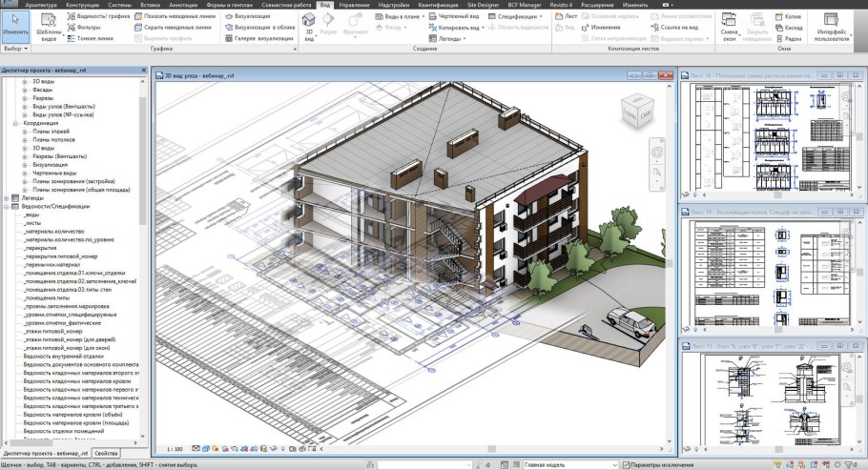
Task: Click the 1 : 100 view scale
Action: coord(175,449)
